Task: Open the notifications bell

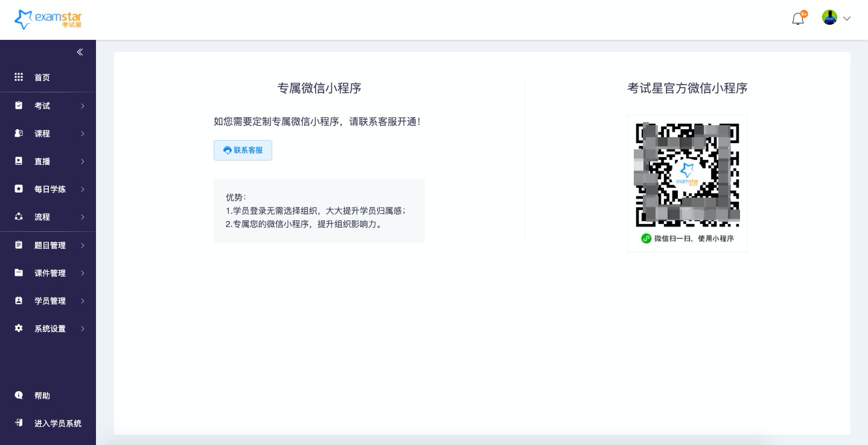Action: [x=798, y=19]
